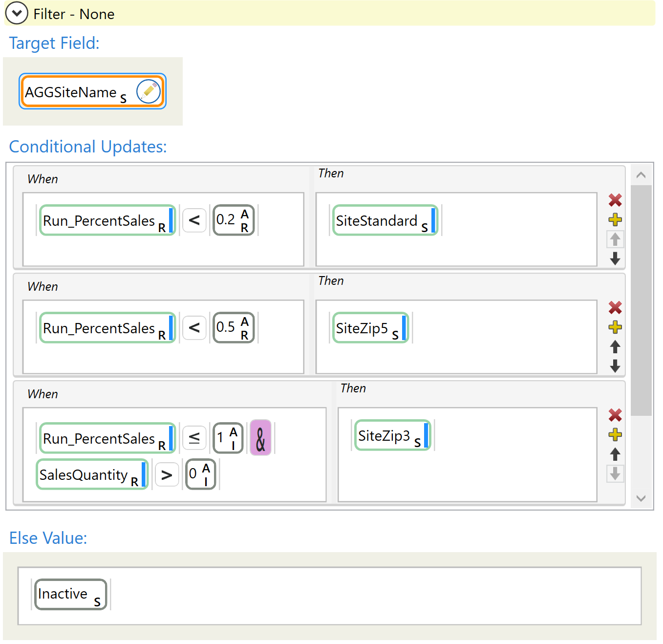Select the SiteStandard field in Then box
This screenshot has width=663, height=644.
(x=385, y=220)
